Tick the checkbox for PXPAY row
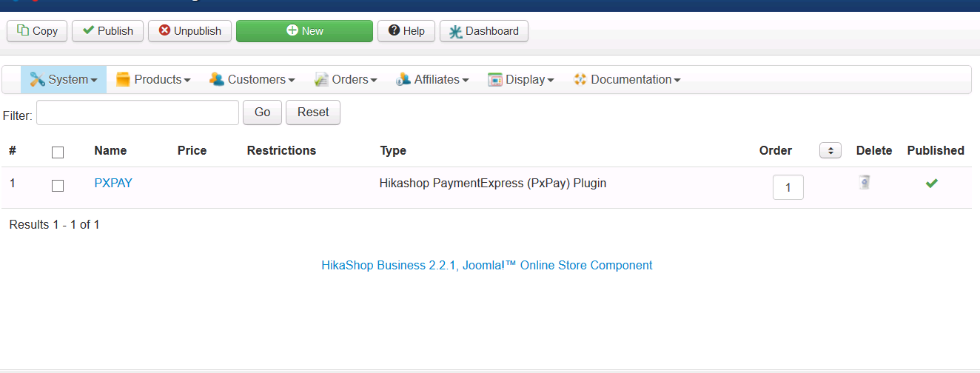Image resolution: width=980 pixels, height=373 pixels. 58,186
